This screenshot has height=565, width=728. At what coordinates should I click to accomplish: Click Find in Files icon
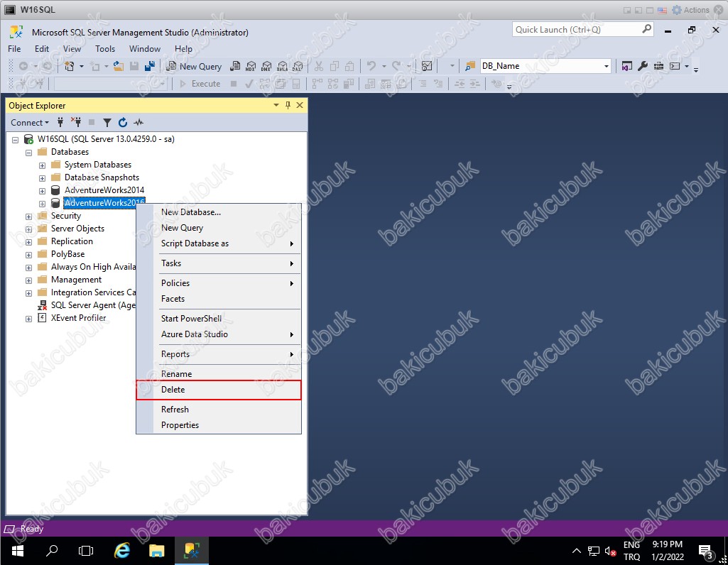click(470, 66)
